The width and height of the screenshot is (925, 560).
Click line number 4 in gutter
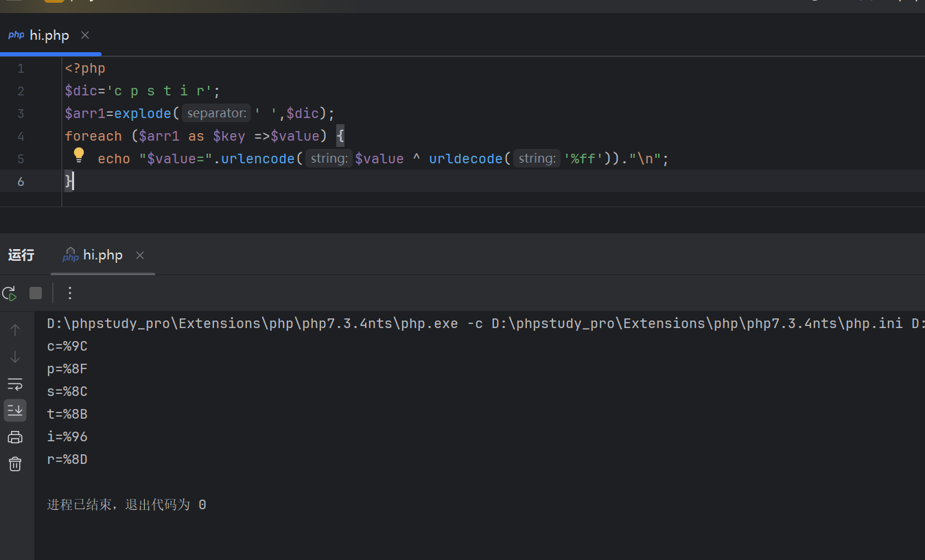click(x=21, y=136)
